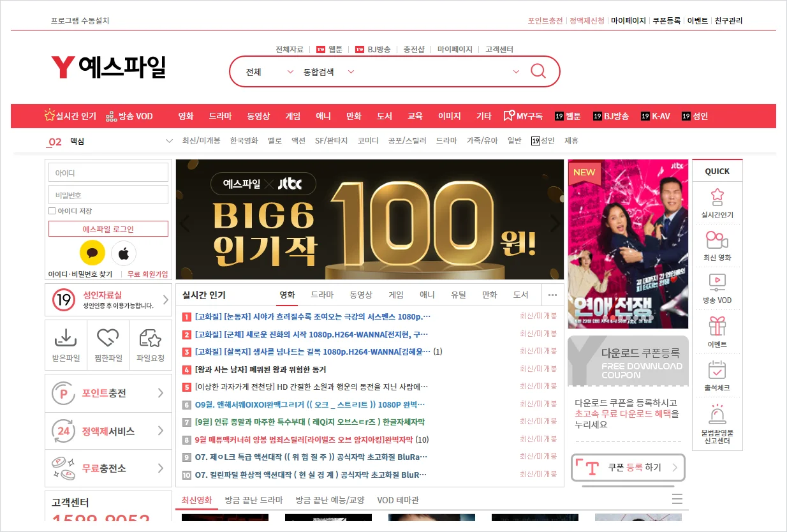Screen dimensions: 787x532
Task: Open the 전체 category dropdown
Action: point(270,72)
